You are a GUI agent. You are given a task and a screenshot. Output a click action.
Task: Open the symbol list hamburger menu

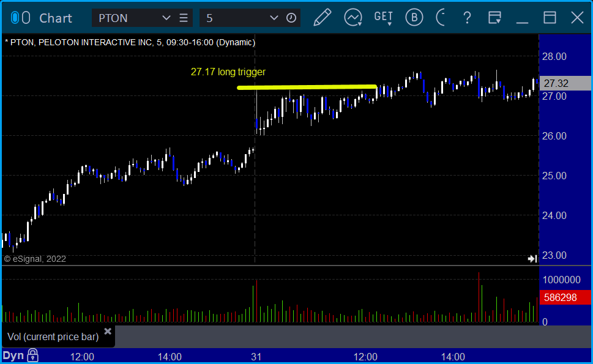point(184,18)
